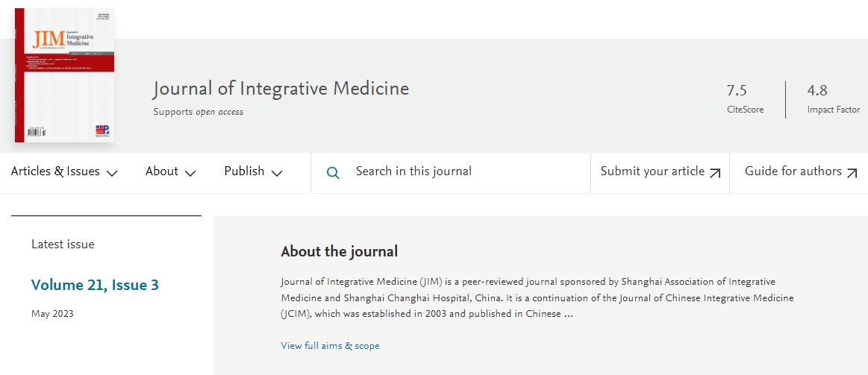Screen dimensions: 868x375
Task: Focus the Search in this journal field
Action: [451, 172]
